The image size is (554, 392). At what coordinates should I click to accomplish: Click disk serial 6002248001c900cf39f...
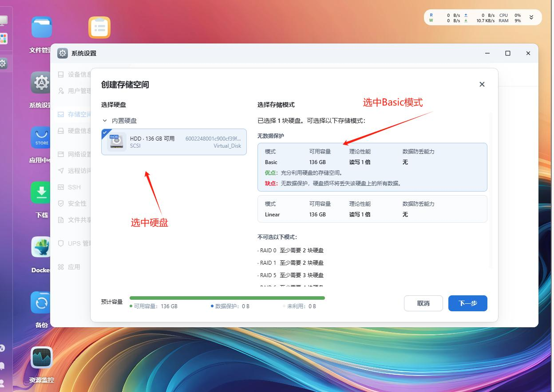click(x=214, y=139)
